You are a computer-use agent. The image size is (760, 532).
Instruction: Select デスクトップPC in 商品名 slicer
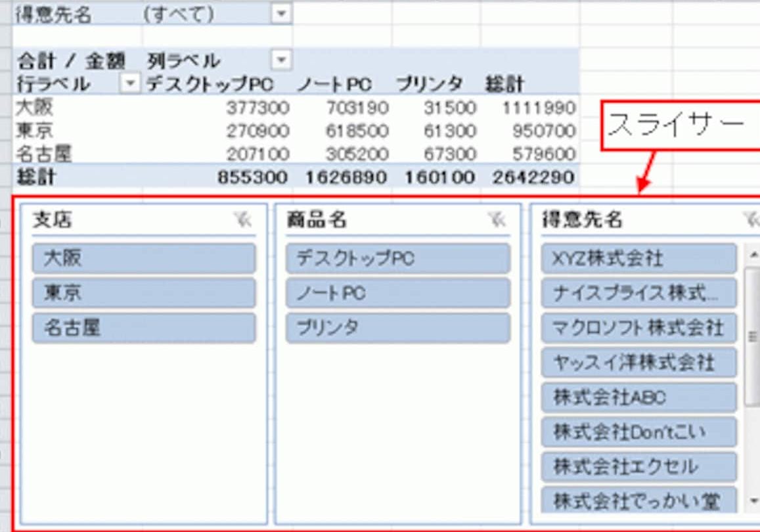click(397, 258)
